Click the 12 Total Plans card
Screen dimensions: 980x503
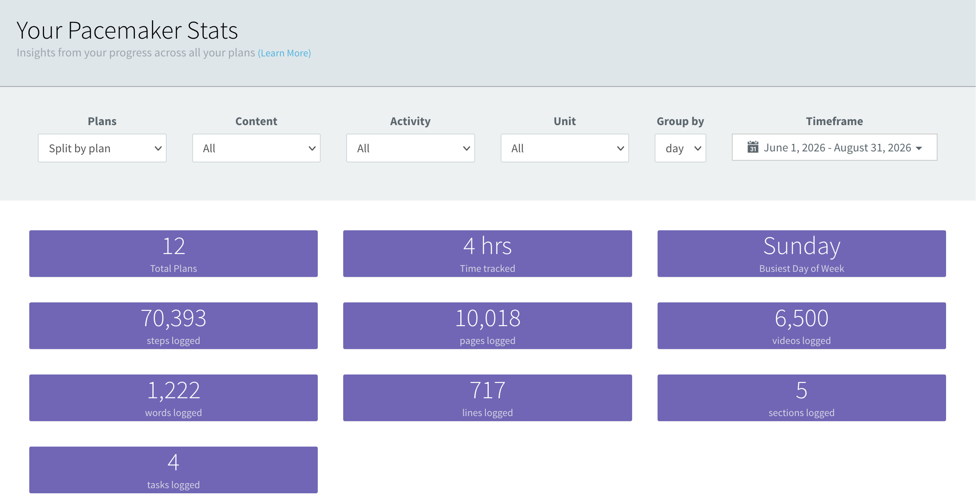coord(174,254)
